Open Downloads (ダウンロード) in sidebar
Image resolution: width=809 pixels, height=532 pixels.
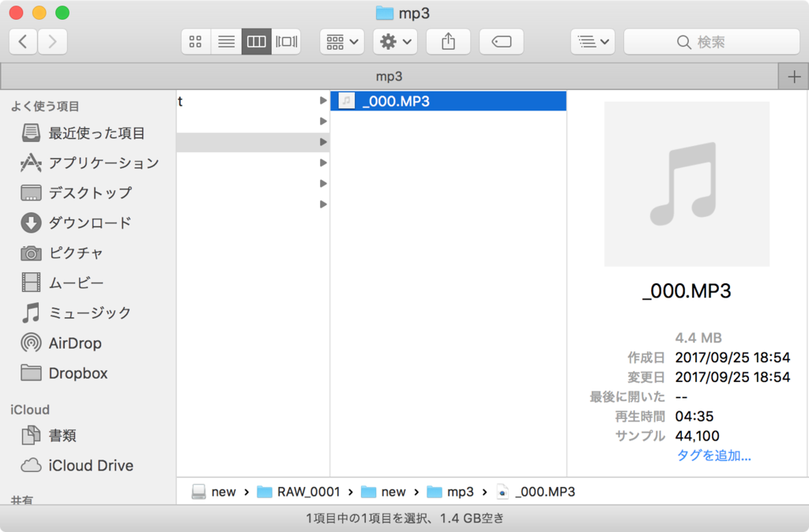(77, 223)
